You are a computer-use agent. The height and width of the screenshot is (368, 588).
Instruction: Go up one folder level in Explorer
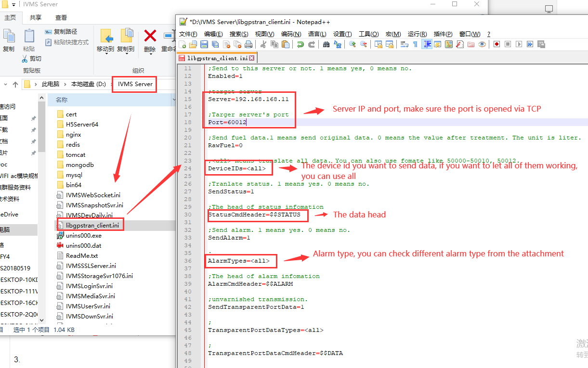coord(15,84)
